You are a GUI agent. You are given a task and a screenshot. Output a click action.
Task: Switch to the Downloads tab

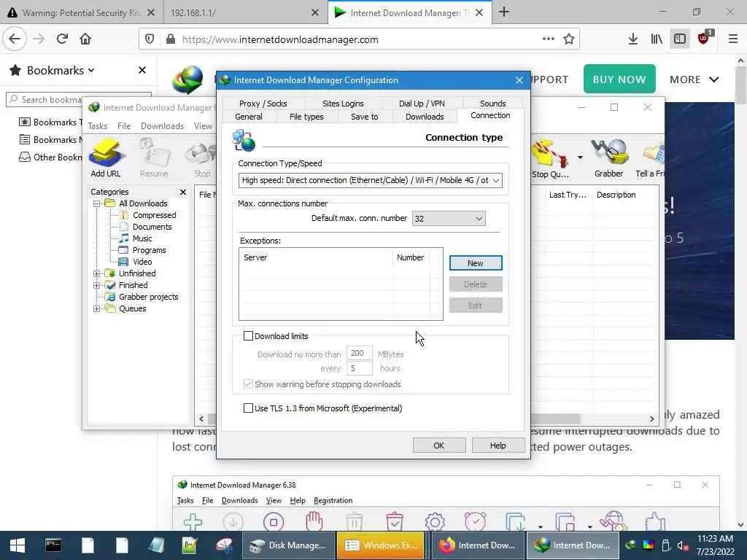tap(425, 117)
